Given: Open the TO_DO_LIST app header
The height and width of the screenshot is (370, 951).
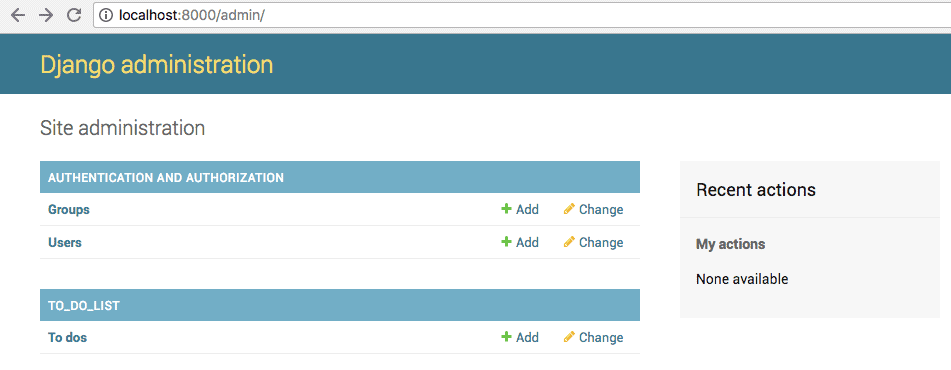Looking at the screenshot, I should coord(84,306).
